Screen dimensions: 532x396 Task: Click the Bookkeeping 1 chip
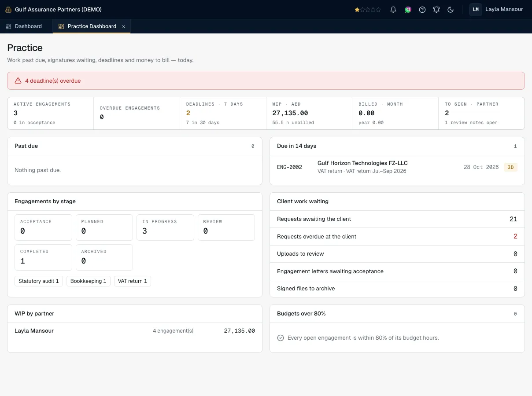[89, 281]
